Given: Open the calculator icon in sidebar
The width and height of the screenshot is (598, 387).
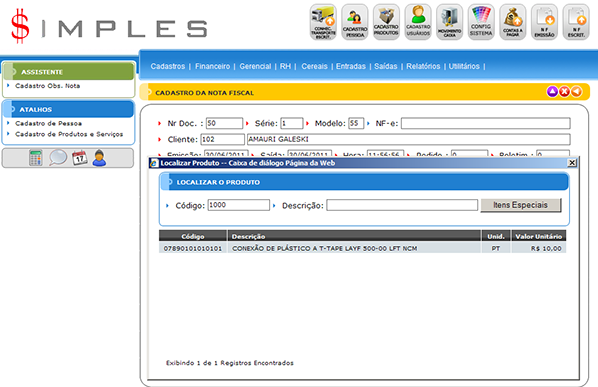Looking at the screenshot, I should pos(35,158).
